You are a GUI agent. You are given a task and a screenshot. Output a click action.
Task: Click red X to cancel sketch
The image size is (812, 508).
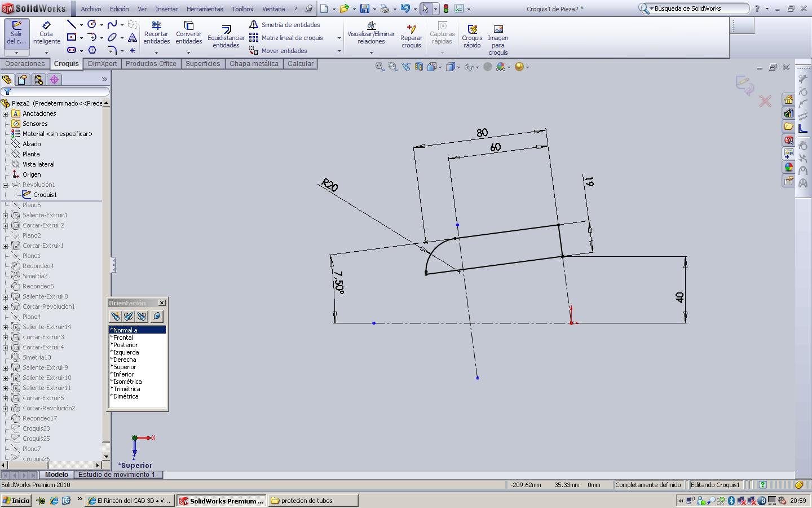765,101
